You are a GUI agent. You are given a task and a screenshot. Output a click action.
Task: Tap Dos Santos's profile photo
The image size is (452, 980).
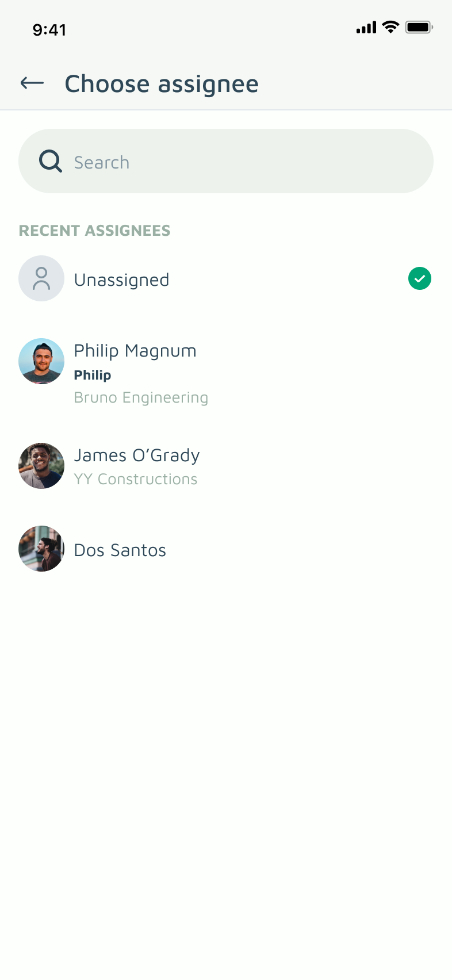tap(41, 549)
